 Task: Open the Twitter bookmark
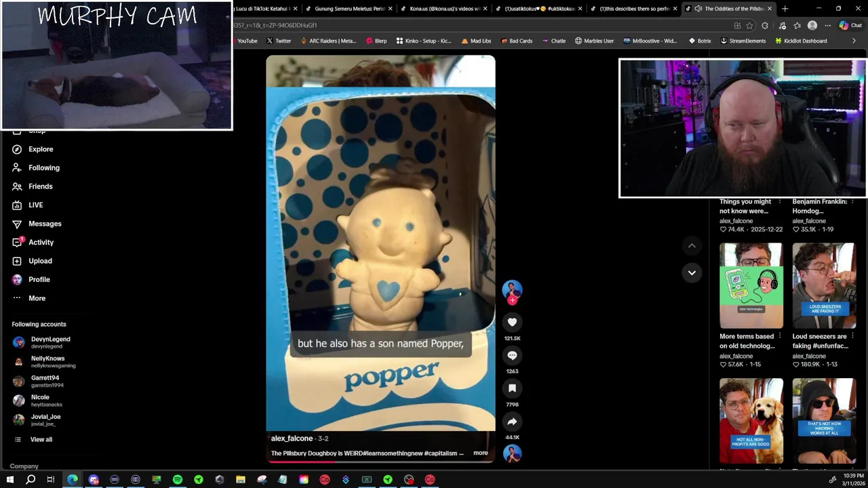(x=278, y=41)
